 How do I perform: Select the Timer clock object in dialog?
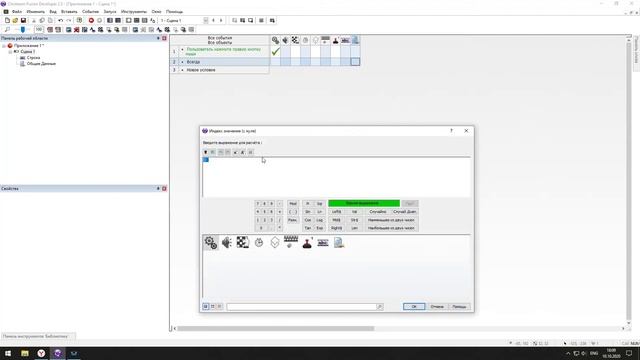click(x=259, y=243)
